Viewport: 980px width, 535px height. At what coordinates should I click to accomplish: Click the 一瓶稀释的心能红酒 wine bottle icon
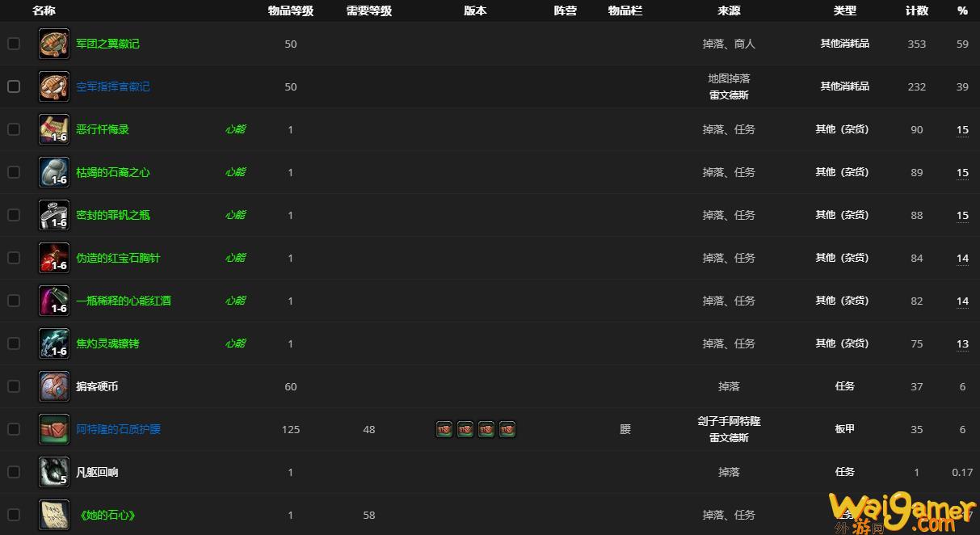click(54, 301)
